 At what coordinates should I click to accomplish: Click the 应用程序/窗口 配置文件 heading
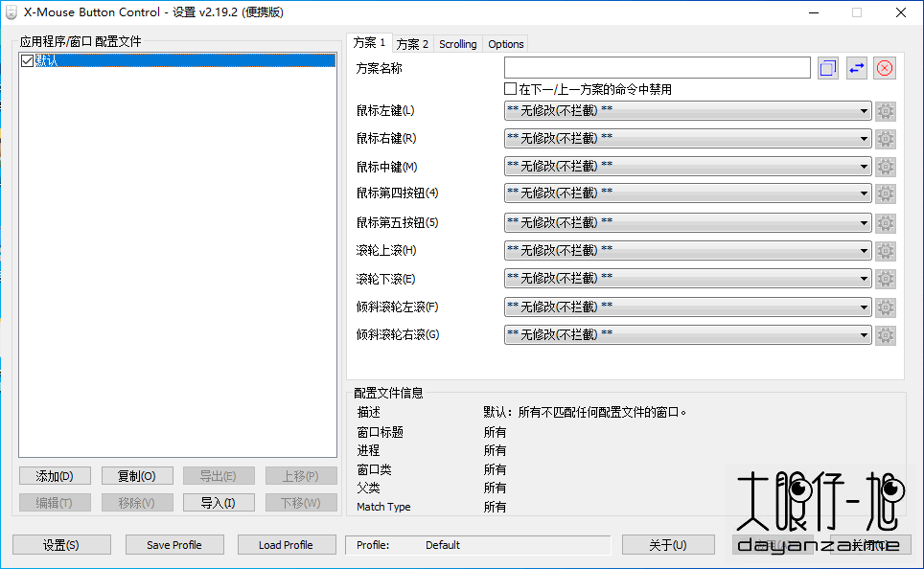click(x=81, y=41)
